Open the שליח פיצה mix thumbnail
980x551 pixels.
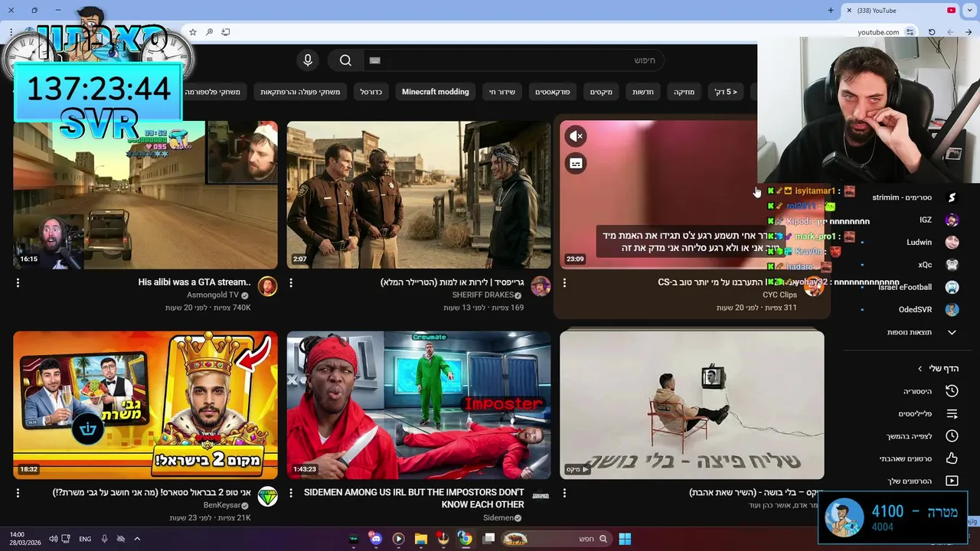coord(692,405)
